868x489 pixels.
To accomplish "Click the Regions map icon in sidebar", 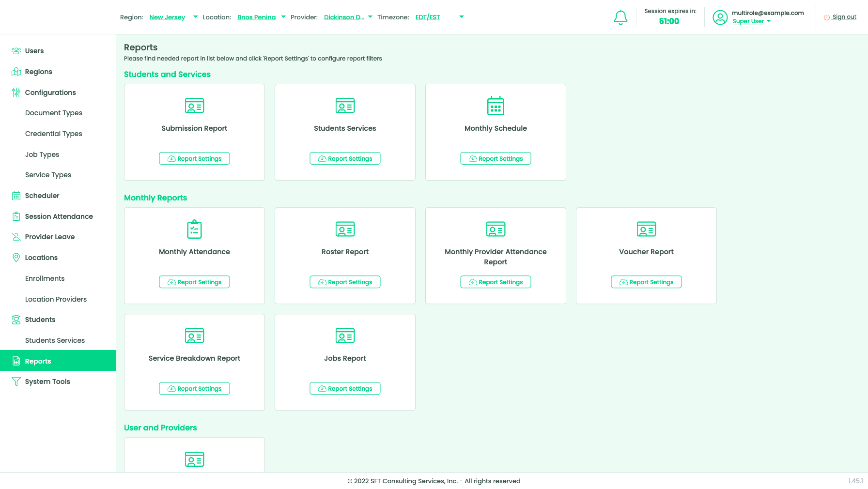I will coord(16,72).
